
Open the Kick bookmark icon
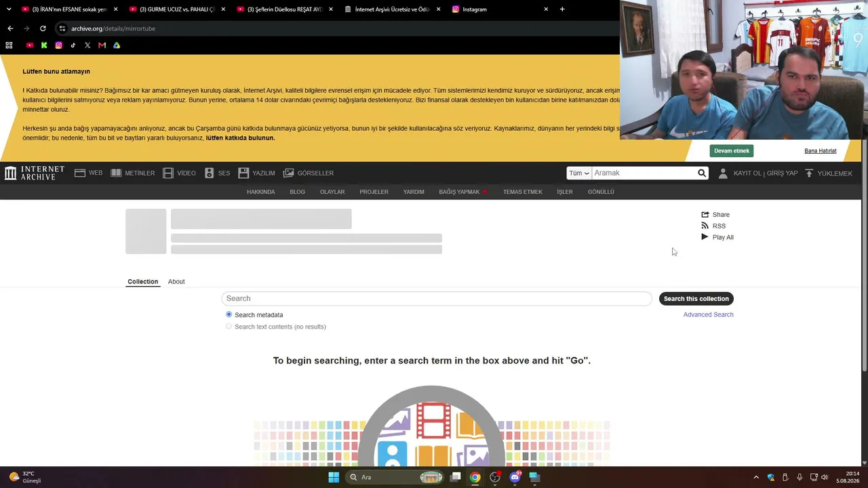pos(44,45)
